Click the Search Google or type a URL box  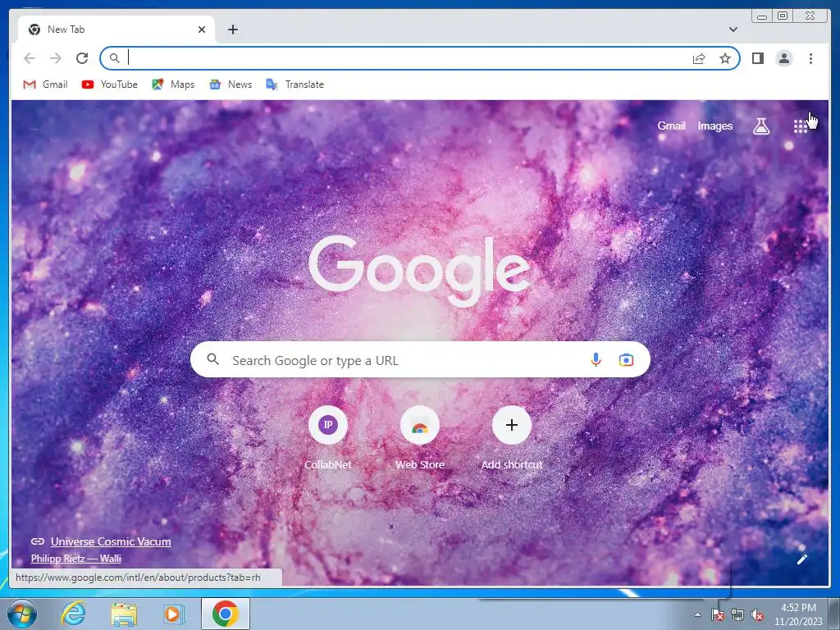(x=420, y=360)
